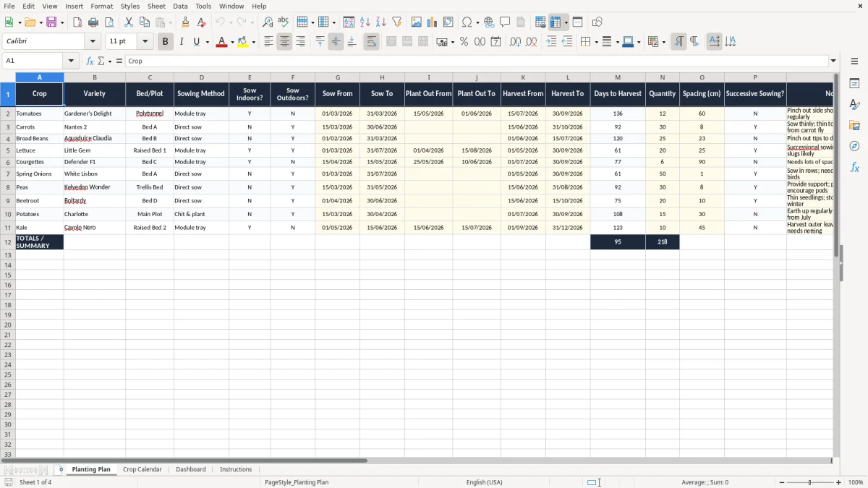
Task: Click the Clear Direct Formatting icon
Action: point(202,22)
